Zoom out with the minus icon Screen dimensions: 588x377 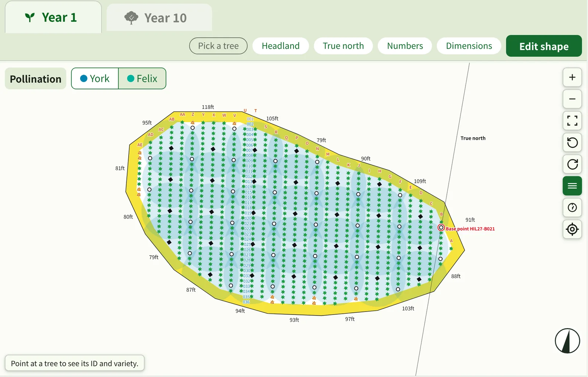tap(572, 99)
